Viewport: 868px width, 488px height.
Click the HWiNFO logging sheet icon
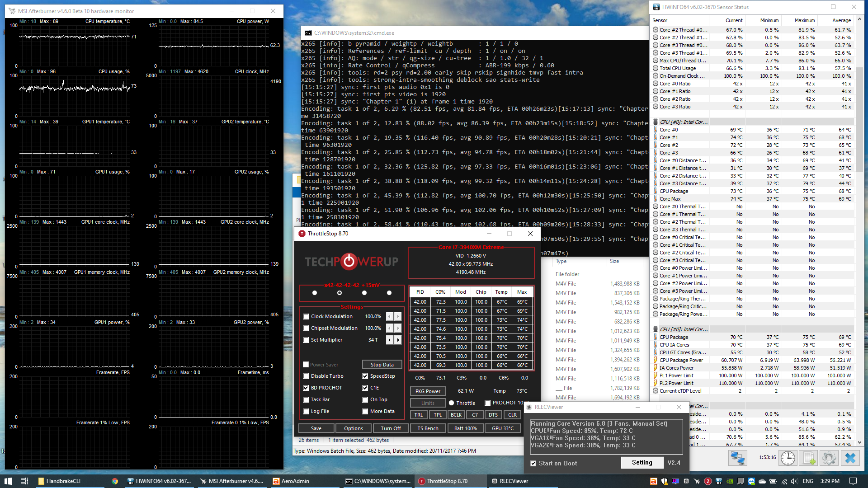coord(809,458)
